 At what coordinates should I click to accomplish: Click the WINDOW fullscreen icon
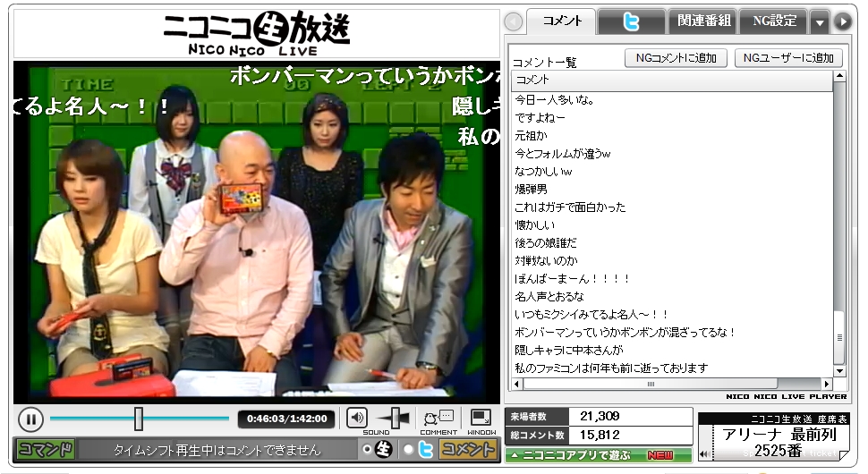coord(480,418)
